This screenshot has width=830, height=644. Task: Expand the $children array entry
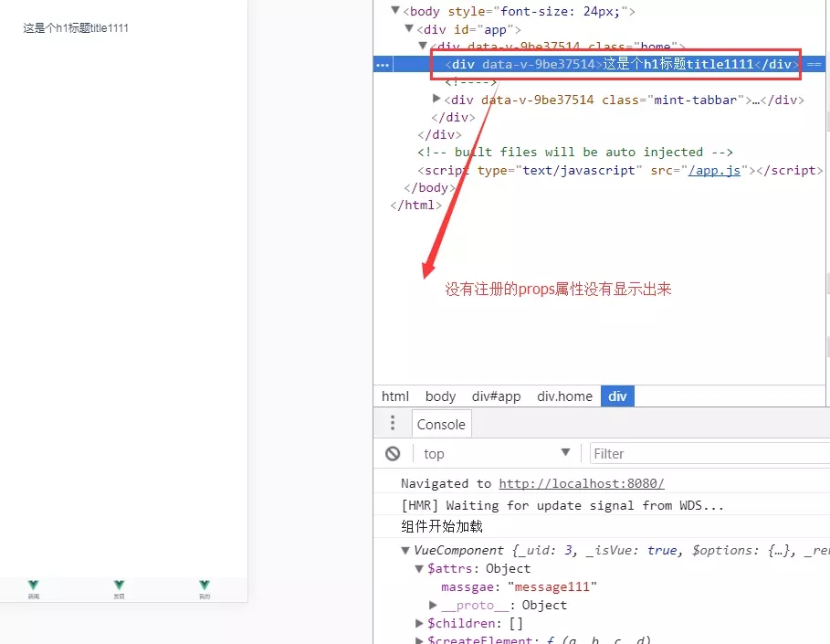point(419,623)
